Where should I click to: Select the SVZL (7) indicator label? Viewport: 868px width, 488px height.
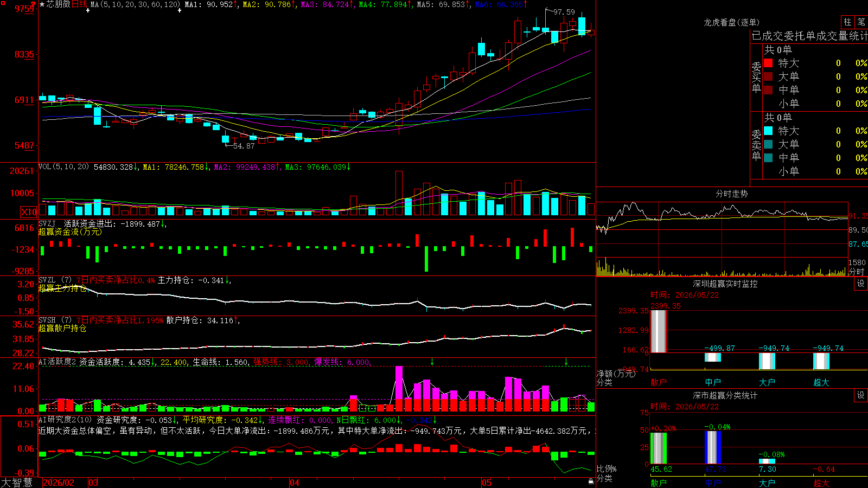(x=55, y=280)
